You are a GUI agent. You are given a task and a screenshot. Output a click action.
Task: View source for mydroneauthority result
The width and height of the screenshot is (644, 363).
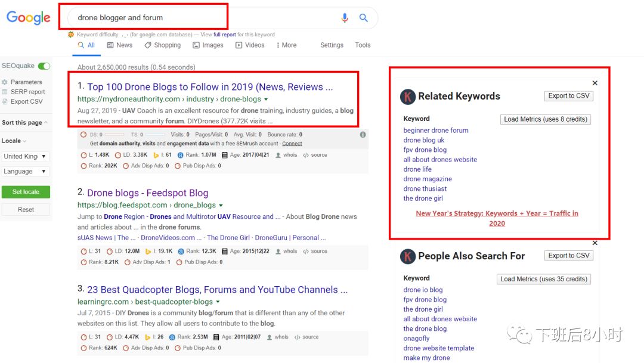pyautogui.click(x=315, y=155)
